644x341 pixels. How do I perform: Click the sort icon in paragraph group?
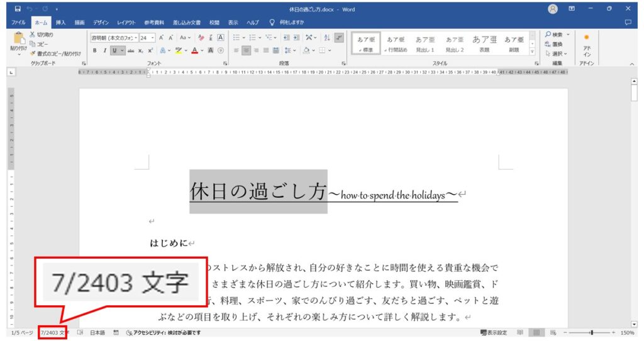[x=327, y=38]
